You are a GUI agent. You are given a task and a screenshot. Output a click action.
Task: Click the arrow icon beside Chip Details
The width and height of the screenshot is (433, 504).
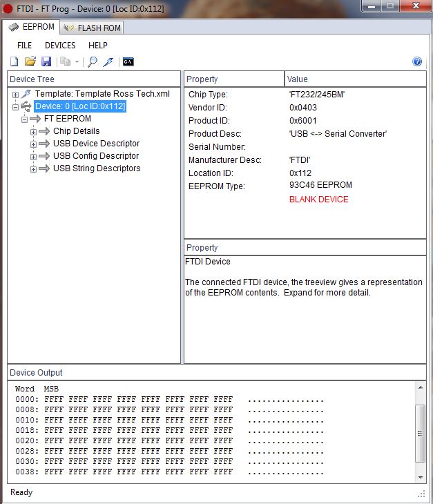coord(44,131)
